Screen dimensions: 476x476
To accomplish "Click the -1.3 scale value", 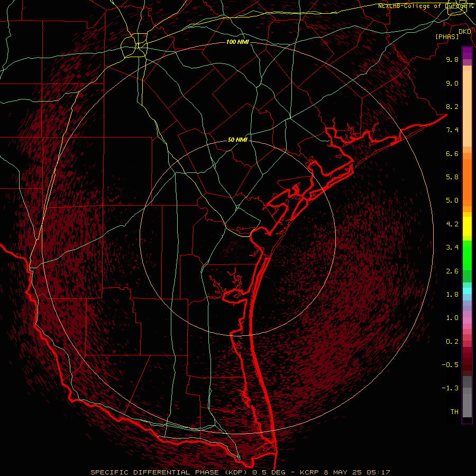I will (450, 388).
